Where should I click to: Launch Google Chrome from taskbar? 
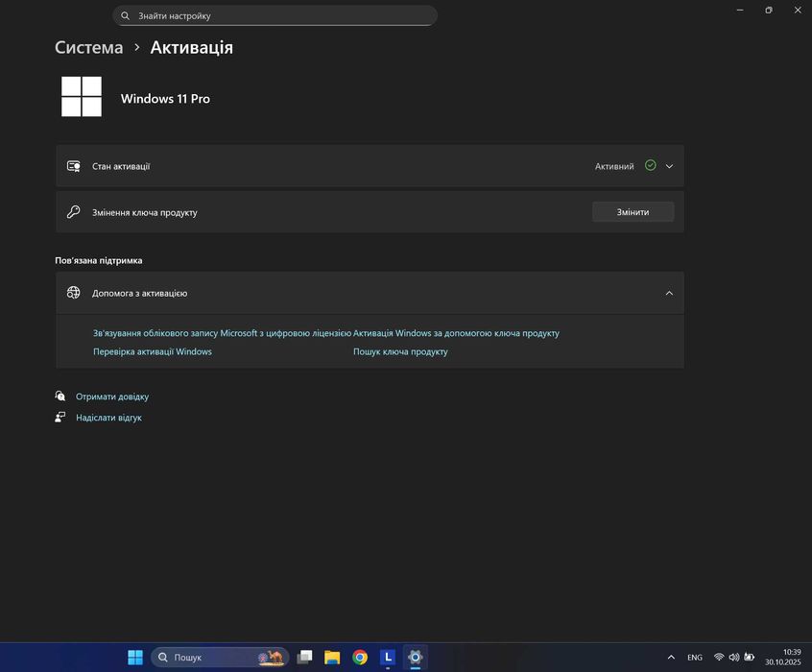click(360, 657)
